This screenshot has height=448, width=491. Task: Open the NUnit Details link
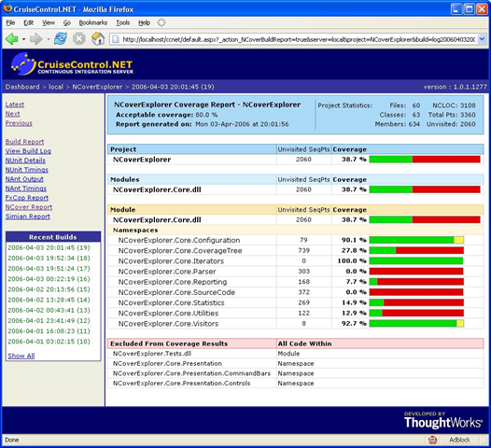click(x=25, y=161)
